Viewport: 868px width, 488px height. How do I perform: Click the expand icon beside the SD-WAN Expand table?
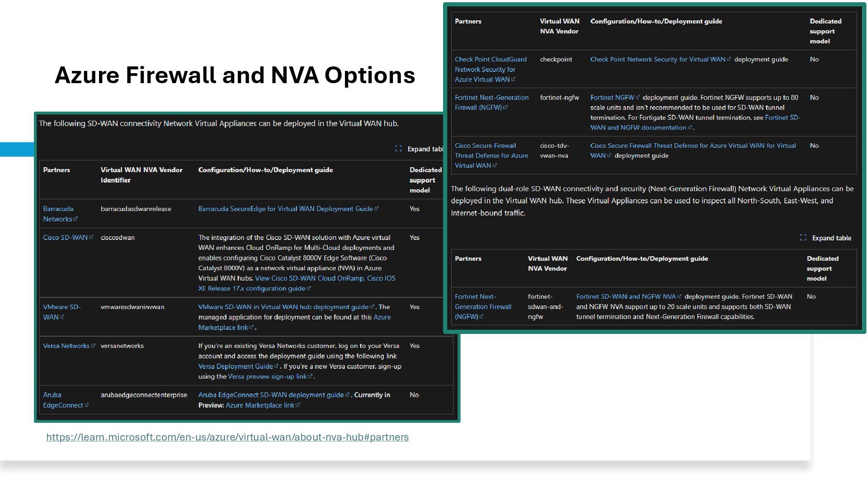point(398,149)
